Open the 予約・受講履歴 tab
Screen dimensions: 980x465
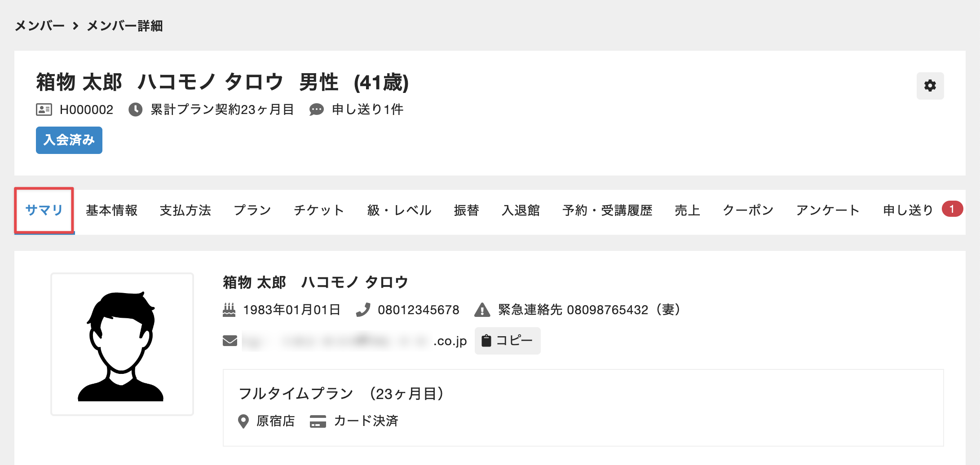(607, 210)
